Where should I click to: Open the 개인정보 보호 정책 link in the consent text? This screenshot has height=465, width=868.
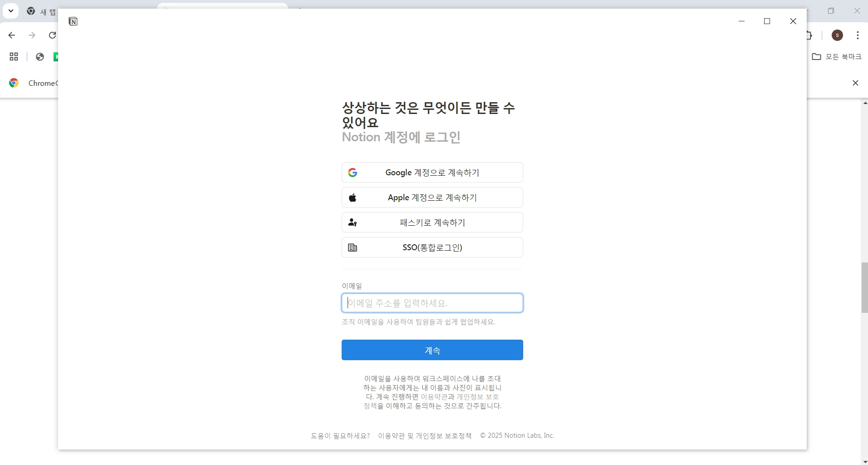[x=477, y=396]
